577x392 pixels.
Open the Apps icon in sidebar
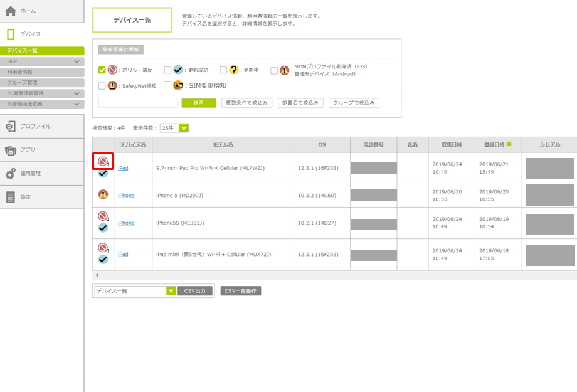tap(11, 150)
